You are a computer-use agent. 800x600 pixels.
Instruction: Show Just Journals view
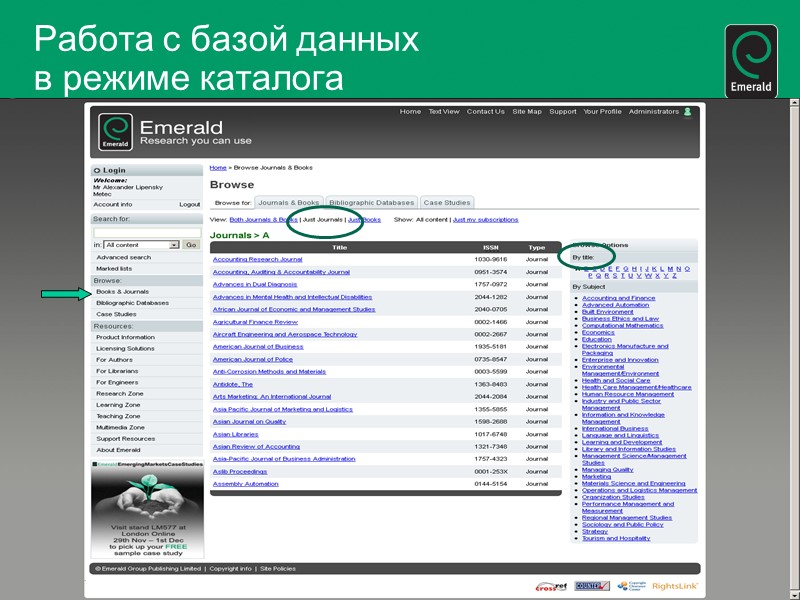point(324,219)
